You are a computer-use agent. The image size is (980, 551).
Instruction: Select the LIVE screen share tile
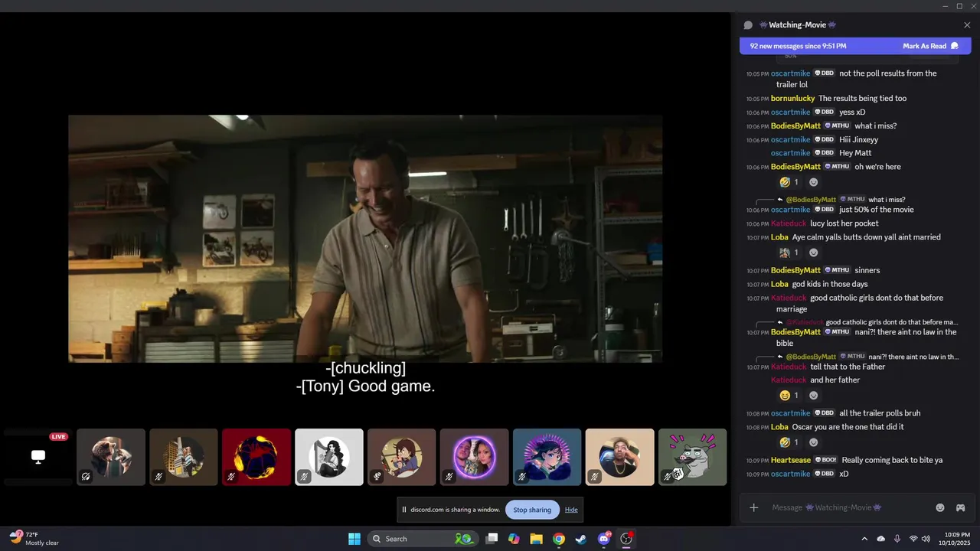[x=38, y=457]
